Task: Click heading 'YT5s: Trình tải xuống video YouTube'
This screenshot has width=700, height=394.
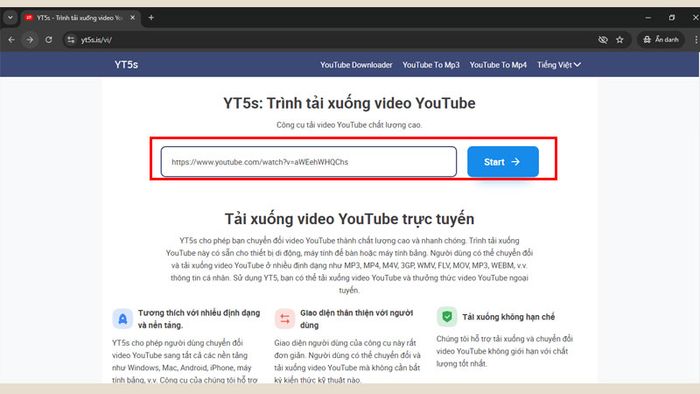Action: pos(349,103)
